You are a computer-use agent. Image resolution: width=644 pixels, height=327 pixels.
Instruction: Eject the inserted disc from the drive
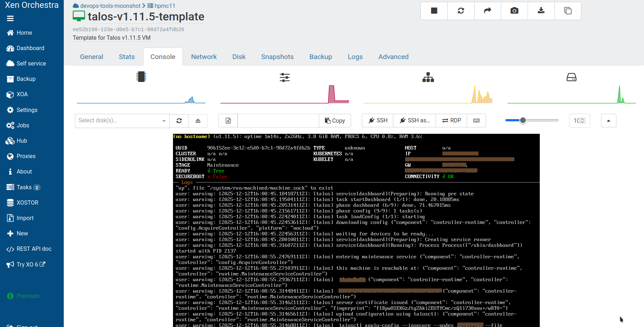[x=198, y=121]
